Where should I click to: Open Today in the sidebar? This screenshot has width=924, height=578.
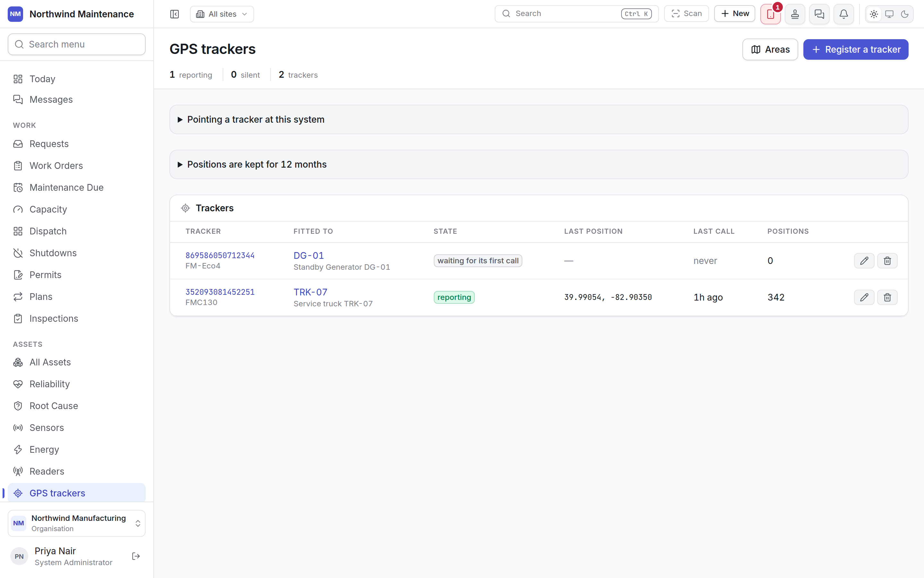tap(77, 79)
